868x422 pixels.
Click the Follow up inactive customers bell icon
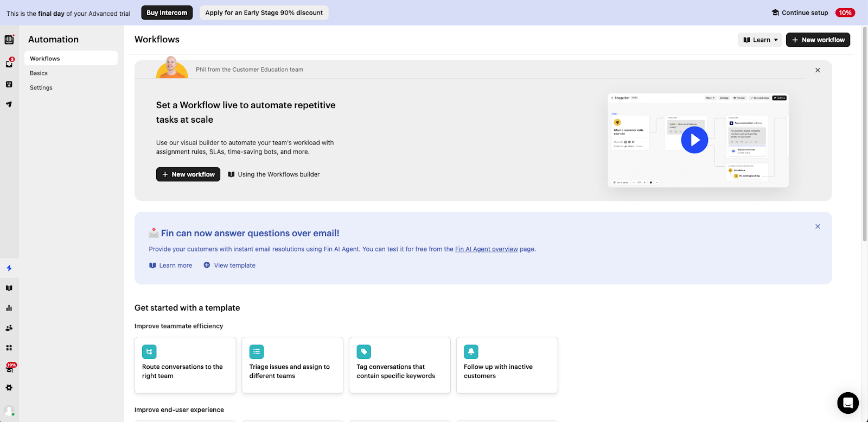(x=471, y=352)
